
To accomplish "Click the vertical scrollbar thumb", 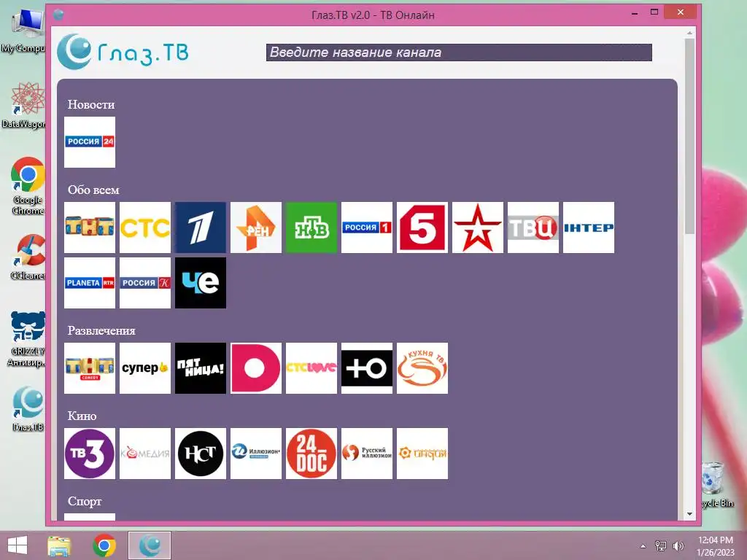I will 689,136.
